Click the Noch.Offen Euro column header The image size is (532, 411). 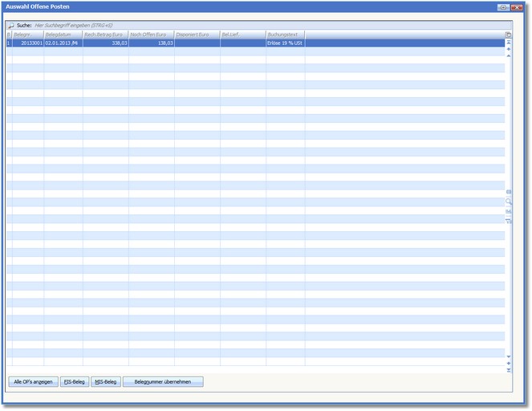click(x=152, y=35)
